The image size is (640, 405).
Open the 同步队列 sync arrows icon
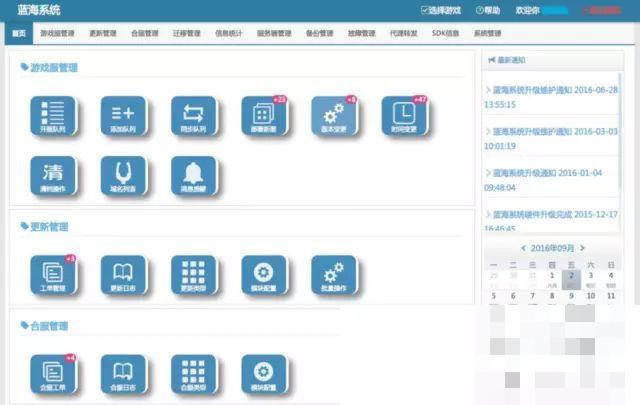[x=193, y=116]
